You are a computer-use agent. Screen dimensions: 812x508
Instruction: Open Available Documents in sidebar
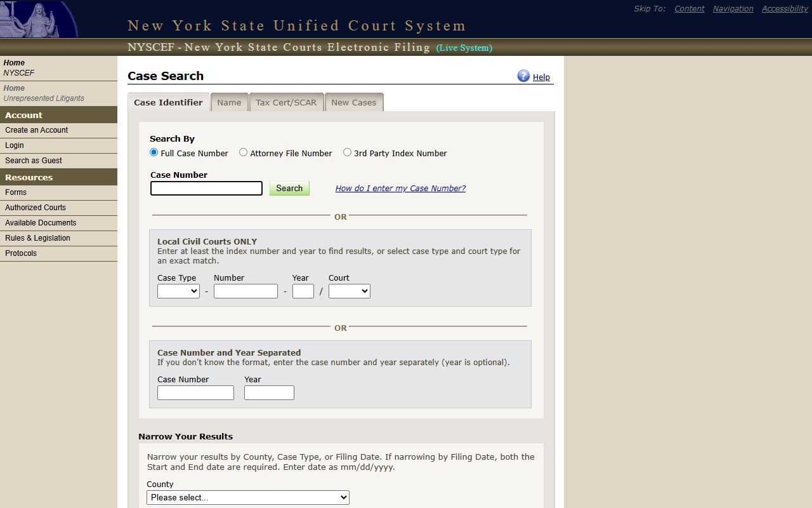(x=58, y=223)
